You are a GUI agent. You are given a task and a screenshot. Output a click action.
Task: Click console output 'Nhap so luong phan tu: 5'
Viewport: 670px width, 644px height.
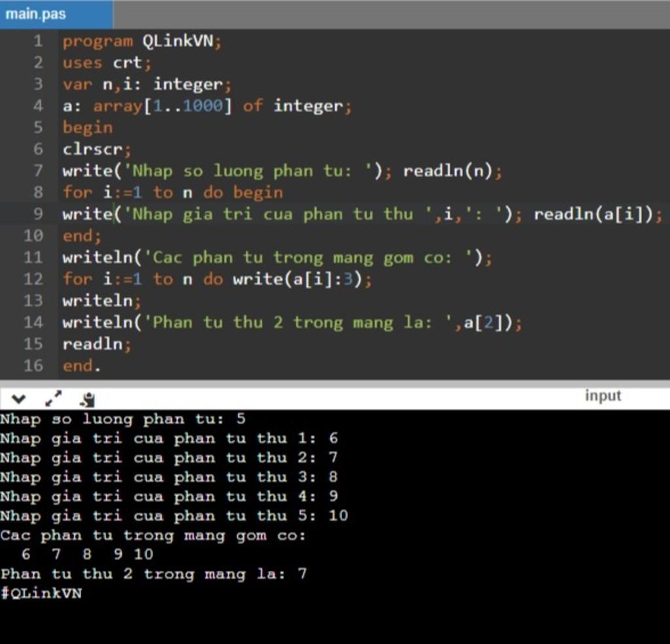point(123,420)
